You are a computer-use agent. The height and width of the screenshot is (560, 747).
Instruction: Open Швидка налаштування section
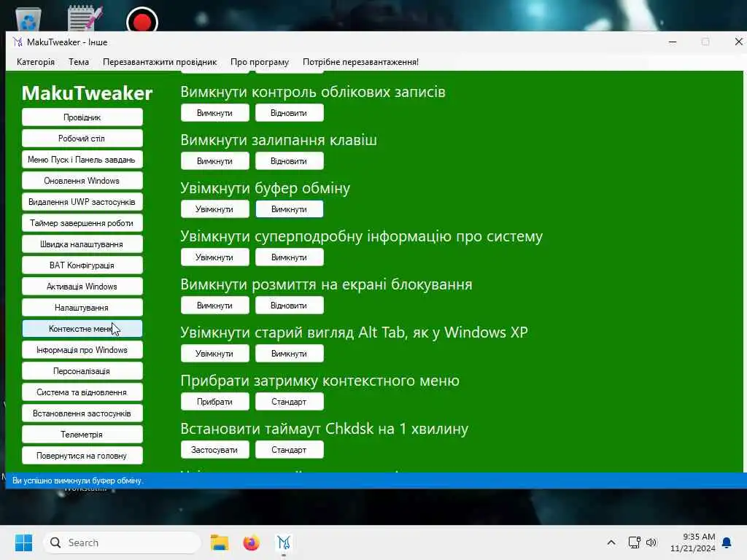[x=82, y=244]
